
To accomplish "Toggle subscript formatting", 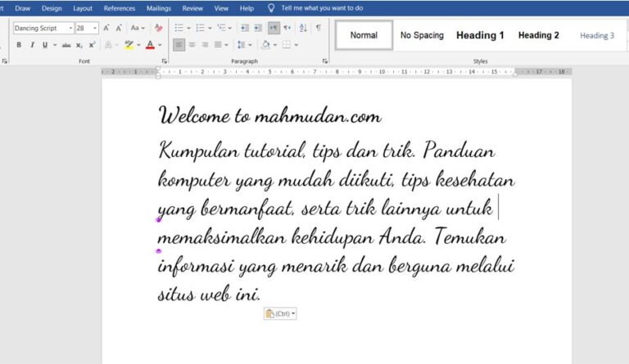I will click(79, 45).
